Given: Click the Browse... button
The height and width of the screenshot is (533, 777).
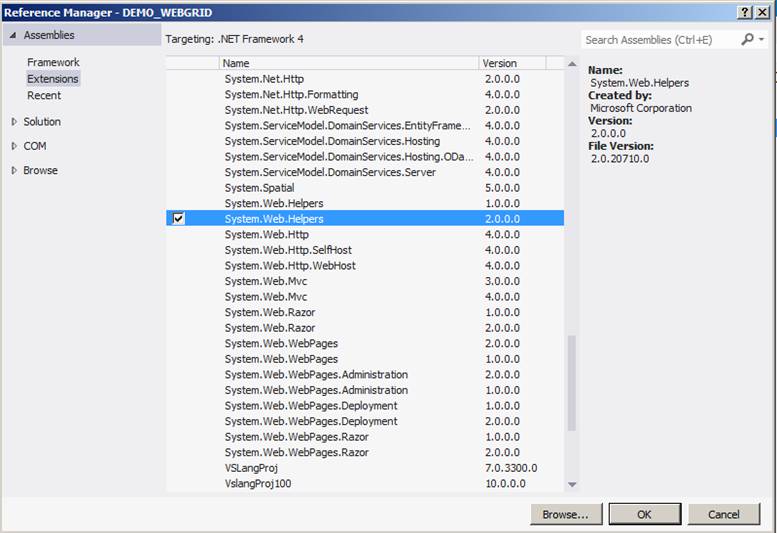Looking at the screenshot, I should (566, 514).
